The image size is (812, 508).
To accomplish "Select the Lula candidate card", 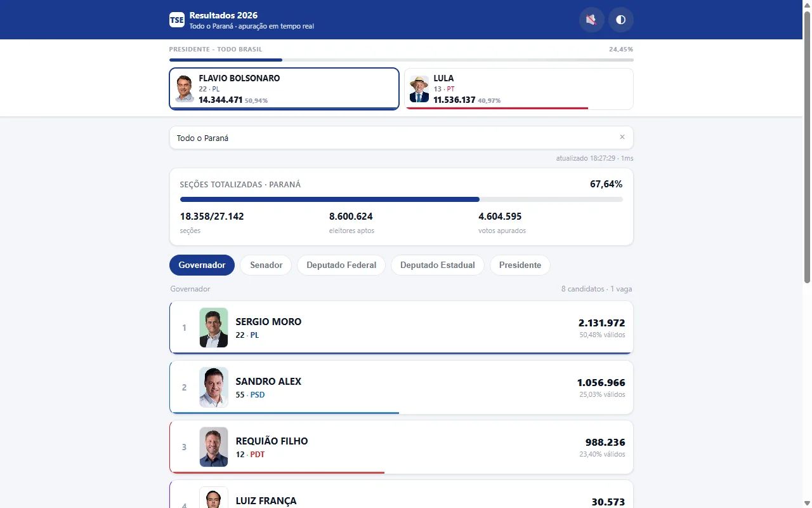I will (518, 89).
